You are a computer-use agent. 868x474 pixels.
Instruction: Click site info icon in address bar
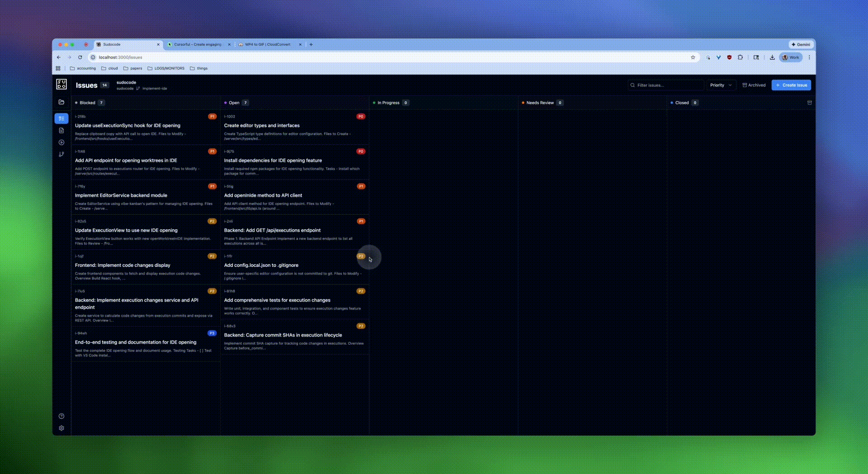point(93,57)
